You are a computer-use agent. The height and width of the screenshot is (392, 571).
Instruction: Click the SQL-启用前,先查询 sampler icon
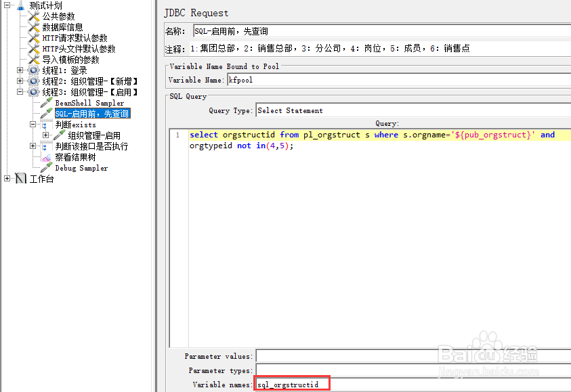(x=46, y=114)
